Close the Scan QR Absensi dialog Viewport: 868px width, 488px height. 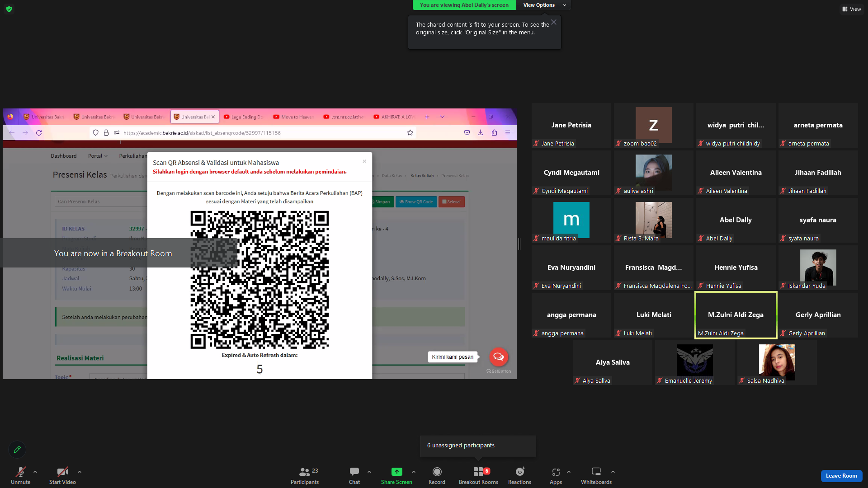tap(364, 161)
